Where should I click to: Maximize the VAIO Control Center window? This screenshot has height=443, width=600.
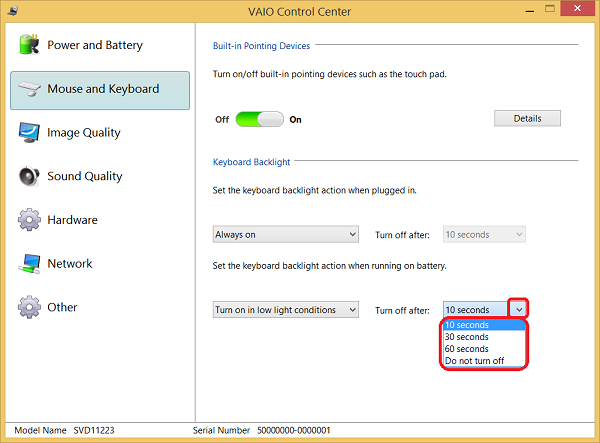point(550,9)
